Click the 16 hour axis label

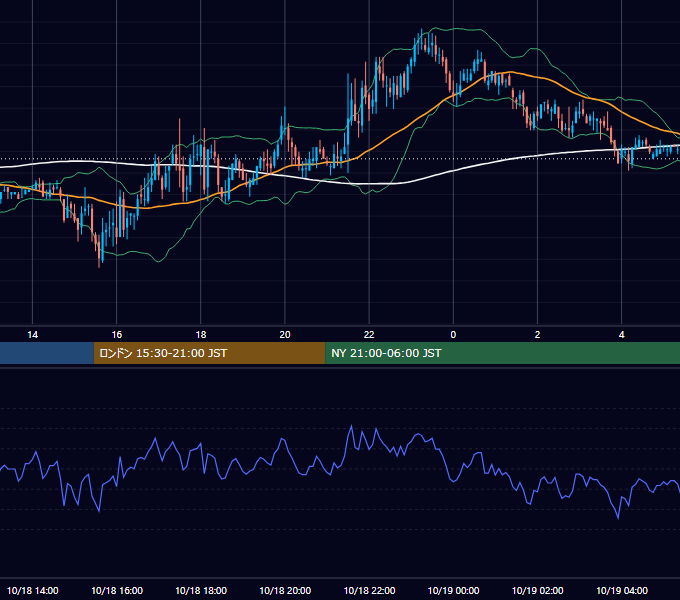coord(117,335)
